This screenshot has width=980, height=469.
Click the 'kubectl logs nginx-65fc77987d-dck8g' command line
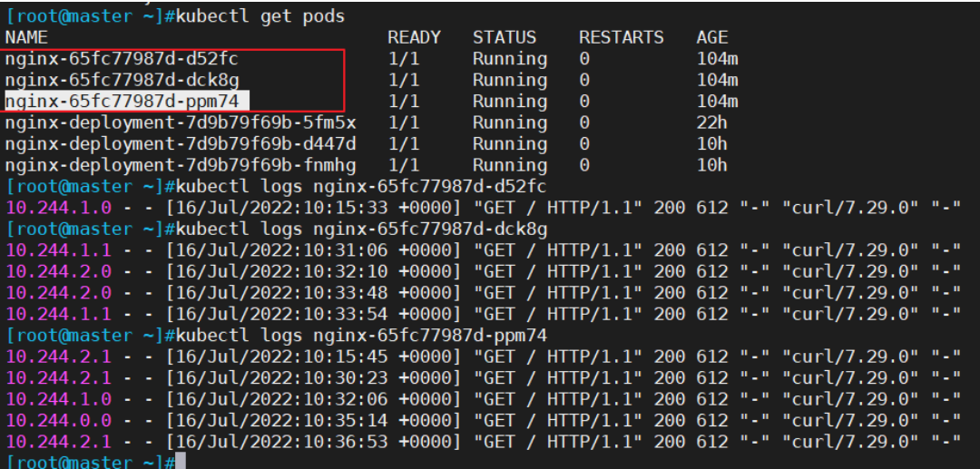[362, 230]
